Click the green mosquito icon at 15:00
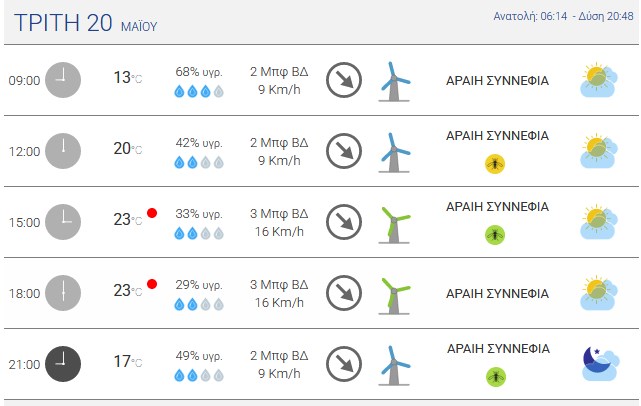The image size is (641, 406). (x=495, y=235)
